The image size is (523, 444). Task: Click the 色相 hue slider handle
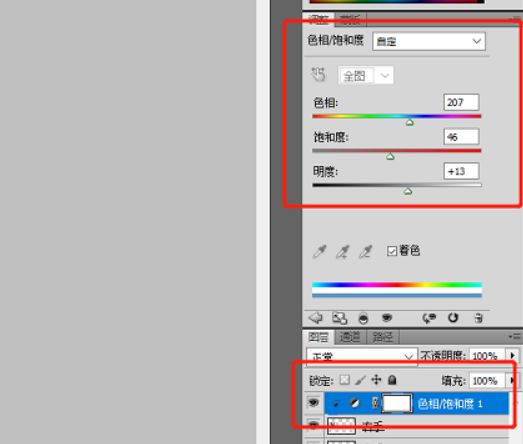click(x=410, y=122)
